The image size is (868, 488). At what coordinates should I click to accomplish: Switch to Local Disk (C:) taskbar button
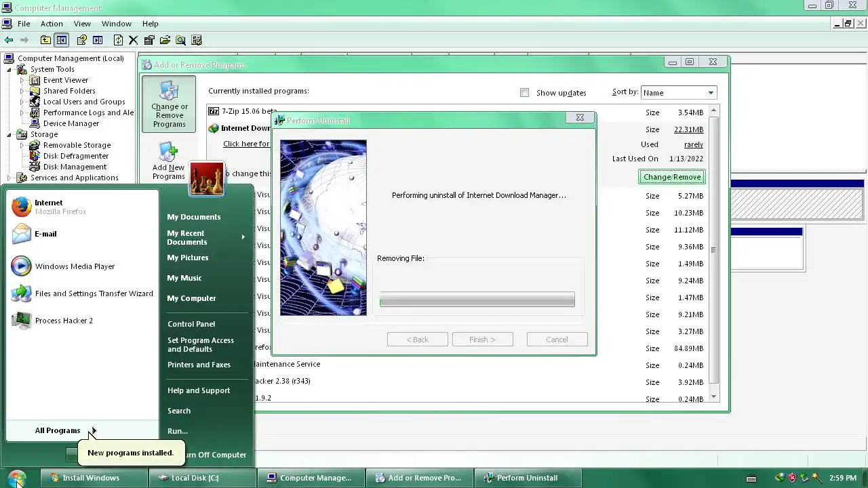(x=202, y=478)
